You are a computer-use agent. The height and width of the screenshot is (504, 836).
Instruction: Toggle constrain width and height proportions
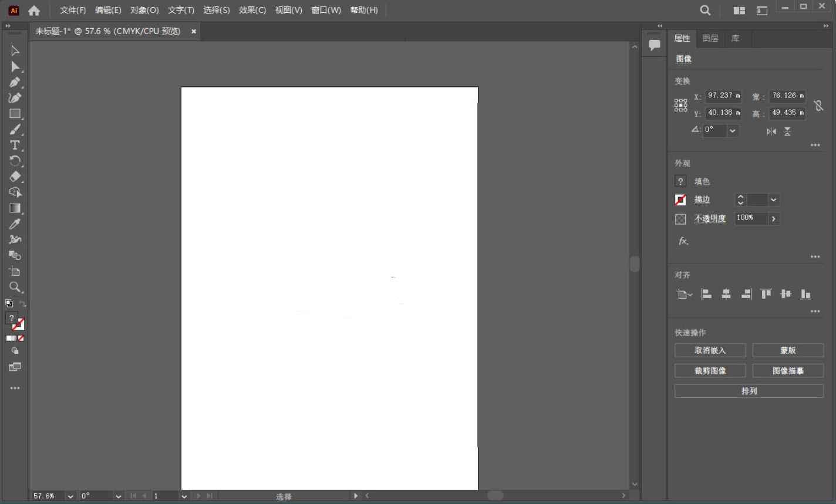pos(818,106)
